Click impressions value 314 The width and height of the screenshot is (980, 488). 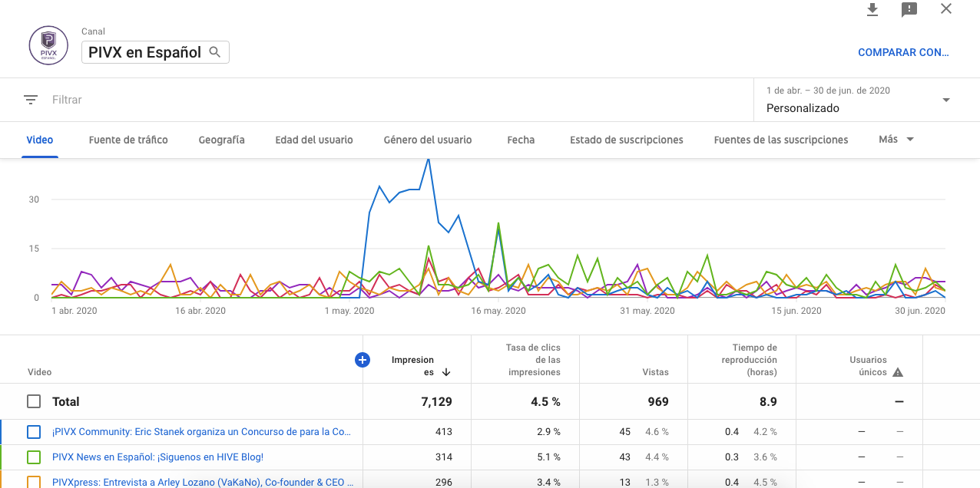coord(443,457)
